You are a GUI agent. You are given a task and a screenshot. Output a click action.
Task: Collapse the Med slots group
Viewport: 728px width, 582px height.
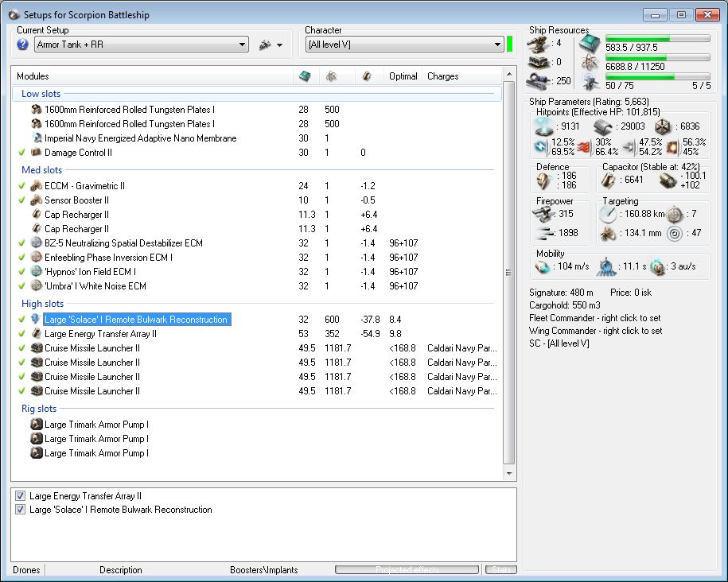coord(42,170)
